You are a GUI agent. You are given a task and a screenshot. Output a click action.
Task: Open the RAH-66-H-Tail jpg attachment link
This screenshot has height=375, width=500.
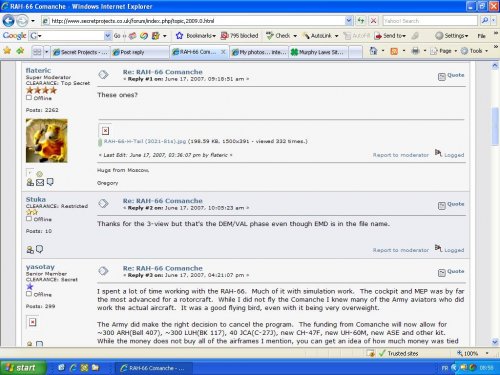coord(145,141)
